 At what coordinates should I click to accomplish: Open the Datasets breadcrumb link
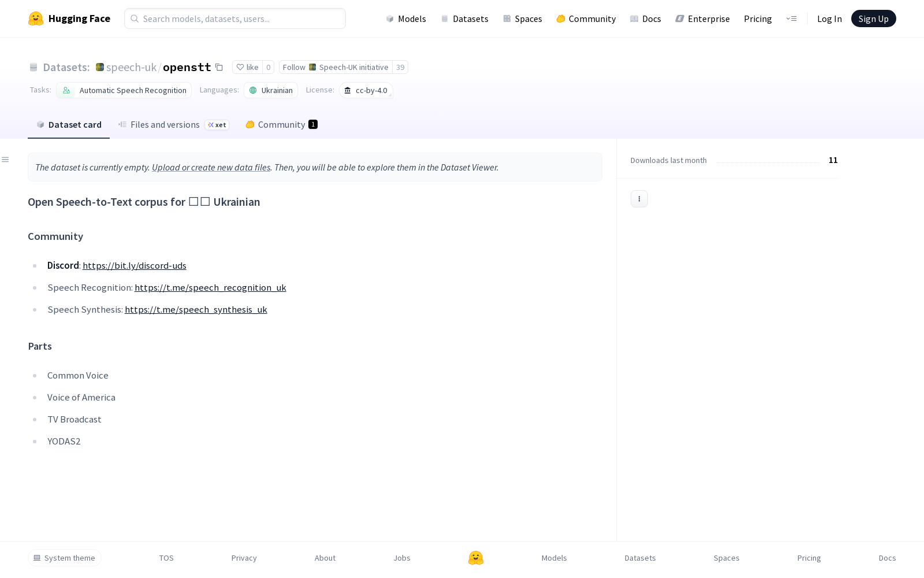click(x=66, y=67)
